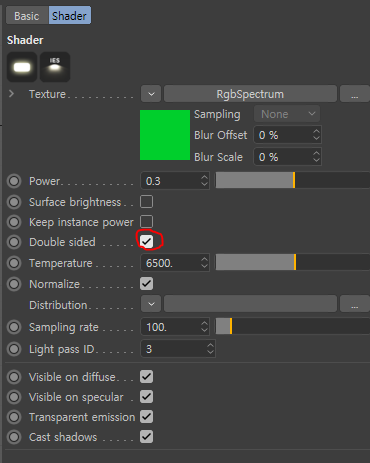Click the keyframe circle next to Light pass ID
The height and width of the screenshot is (463, 370).
click(14, 349)
